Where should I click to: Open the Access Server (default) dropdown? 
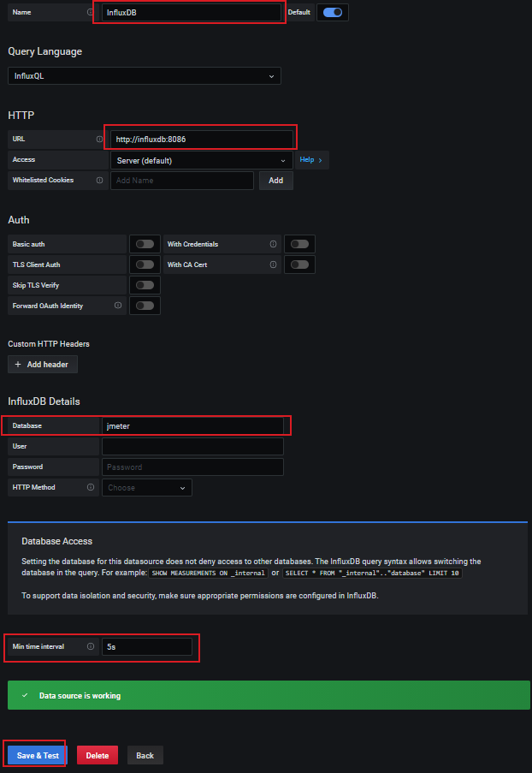point(202,161)
